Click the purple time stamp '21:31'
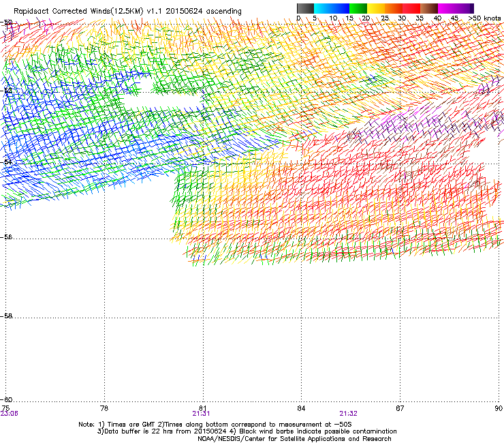This screenshot has width=504, height=443. [x=201, y=414]
